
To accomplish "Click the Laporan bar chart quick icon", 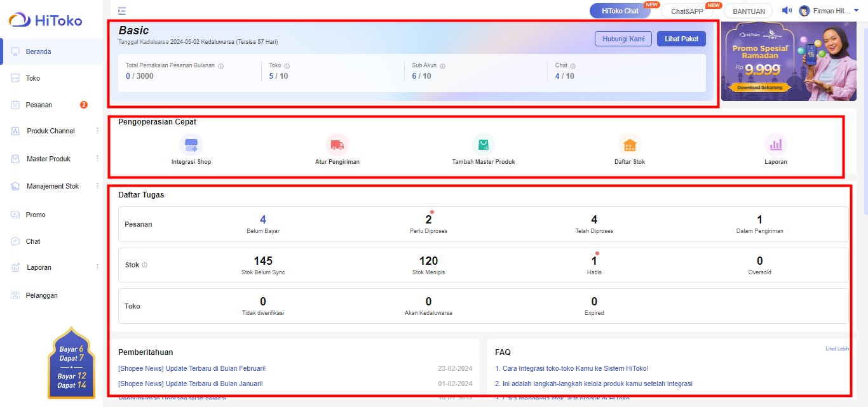I will click(776, 145).
